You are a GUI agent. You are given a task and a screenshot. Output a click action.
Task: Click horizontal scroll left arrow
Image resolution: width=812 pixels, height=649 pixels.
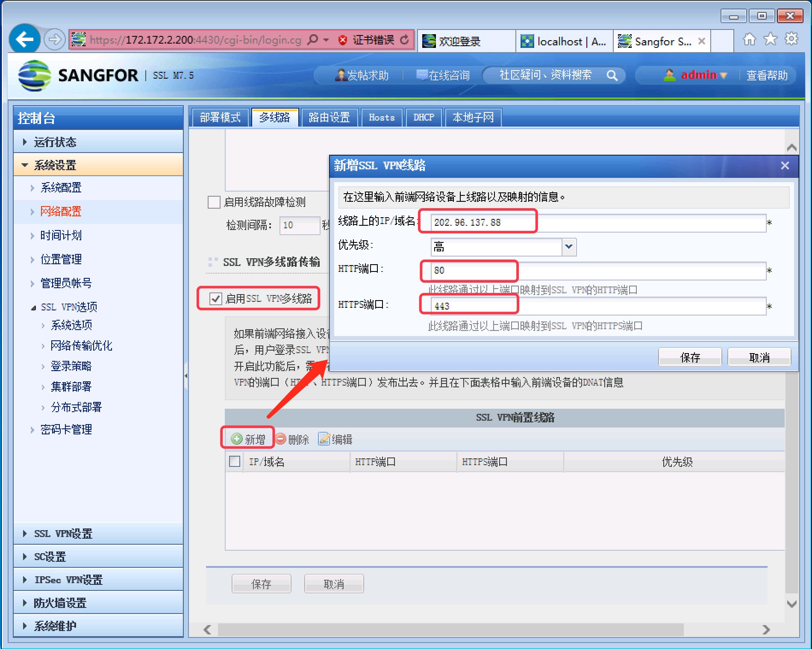(x=208, y=629)
